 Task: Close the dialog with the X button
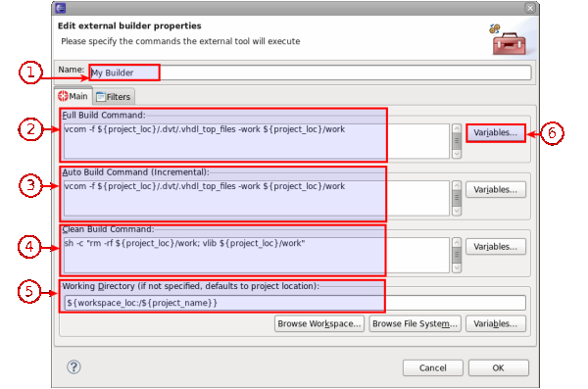point(530,8)
